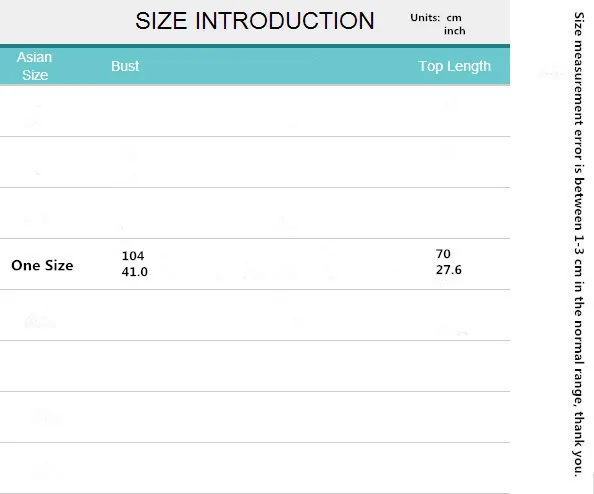The image size is (594, 494).
Task: Click the word Asian in header
Action: pos(34,57)
